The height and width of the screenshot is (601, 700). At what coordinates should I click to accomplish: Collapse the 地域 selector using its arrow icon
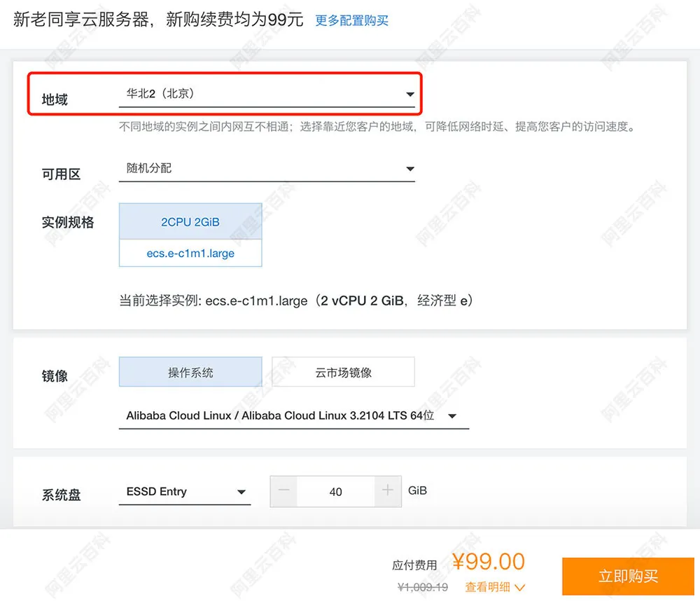click(x=410, y=93)
